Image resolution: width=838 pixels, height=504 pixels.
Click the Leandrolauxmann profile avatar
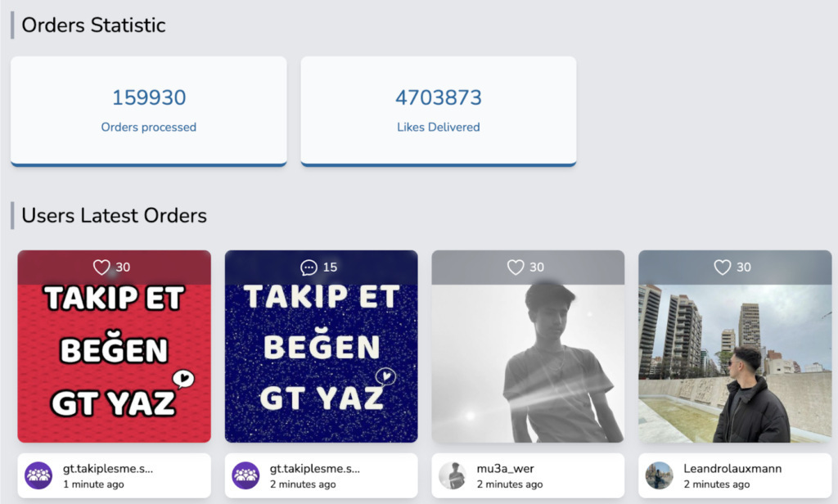(660, 475)
